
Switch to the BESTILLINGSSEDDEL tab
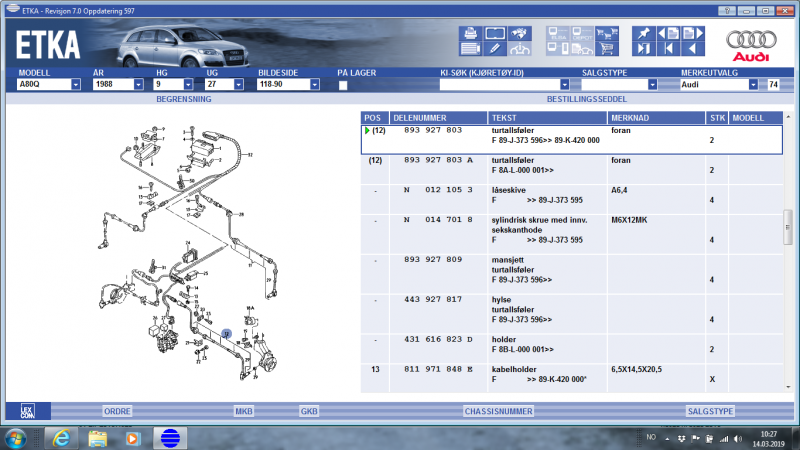tap(587, 100)
